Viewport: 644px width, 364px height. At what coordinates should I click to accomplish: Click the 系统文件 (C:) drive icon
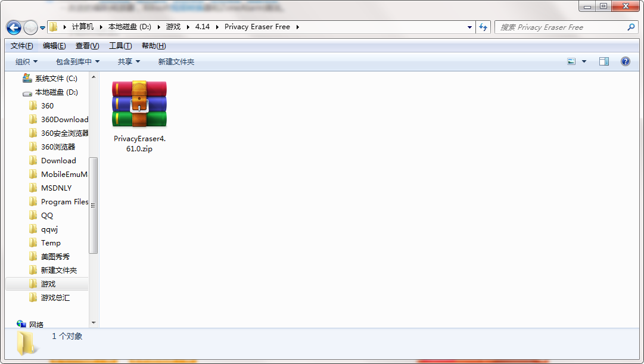pos(27,78)
